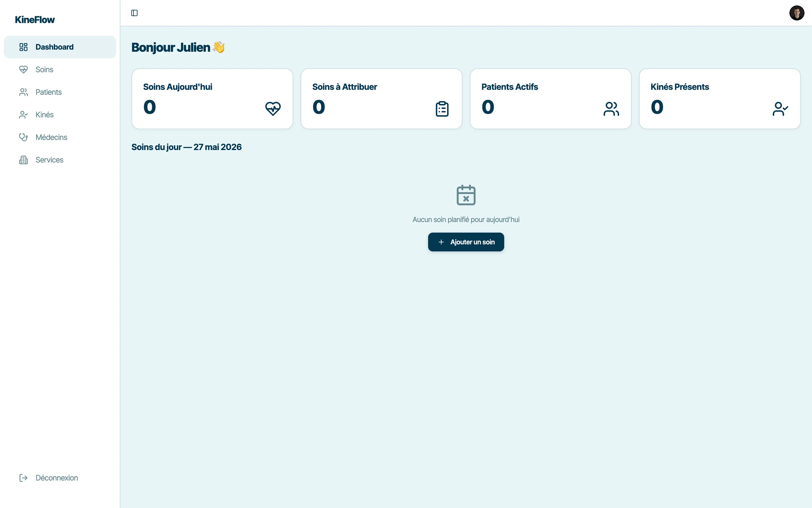Open the Médecins page

tap(60, 137)
